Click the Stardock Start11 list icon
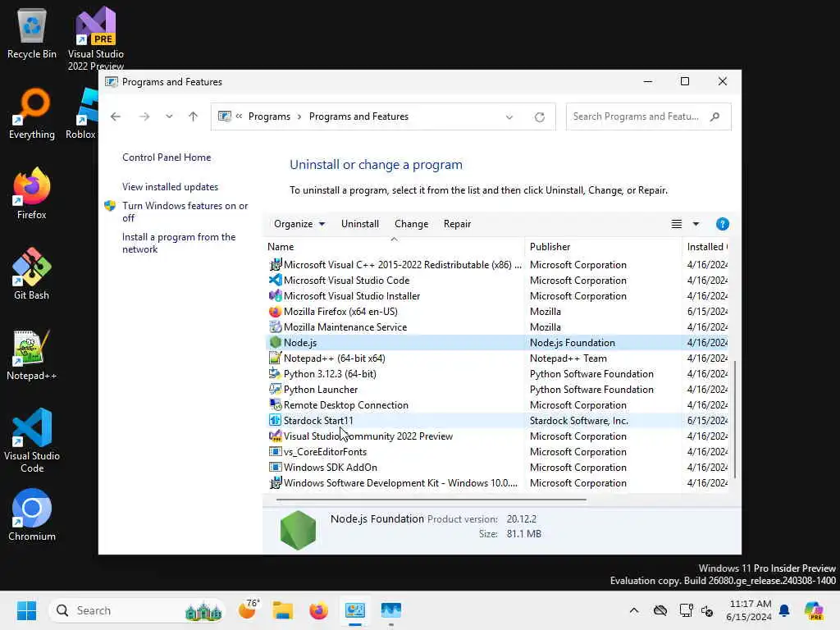This screenshot has width=840, height=630. tap(276, 421)
